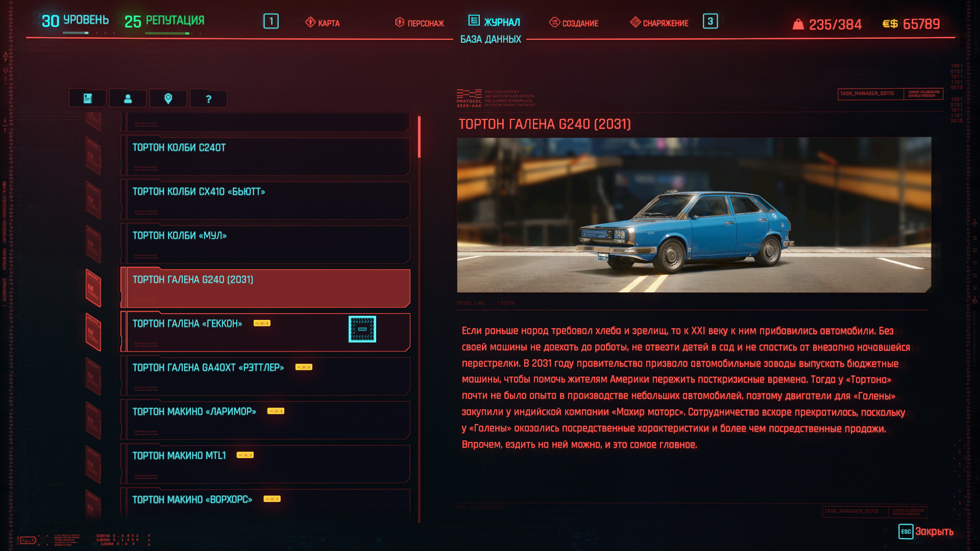Click shard icon beside Галена G240 entry
The width and height of the screenshot is (980, 551).
coord(93,288)
